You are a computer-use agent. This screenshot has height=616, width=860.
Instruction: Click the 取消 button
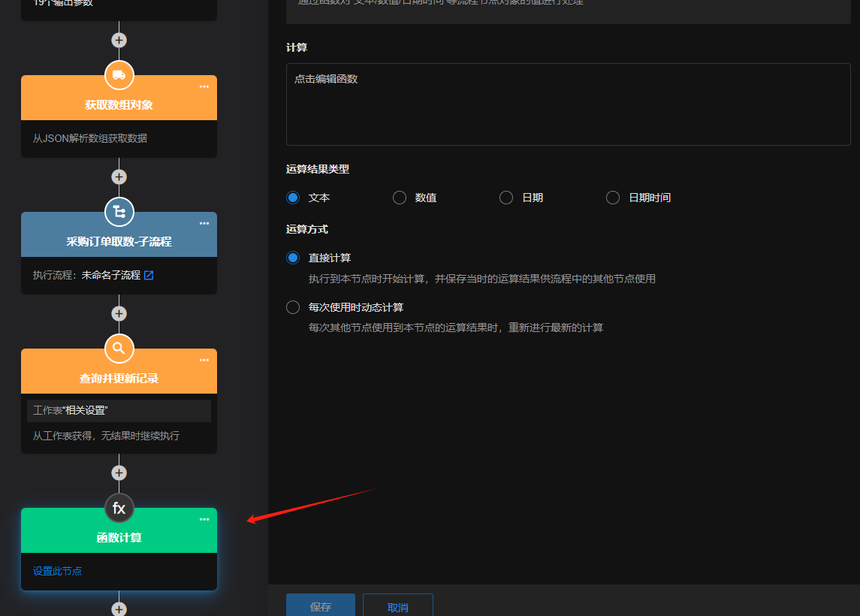pos(398,606)
